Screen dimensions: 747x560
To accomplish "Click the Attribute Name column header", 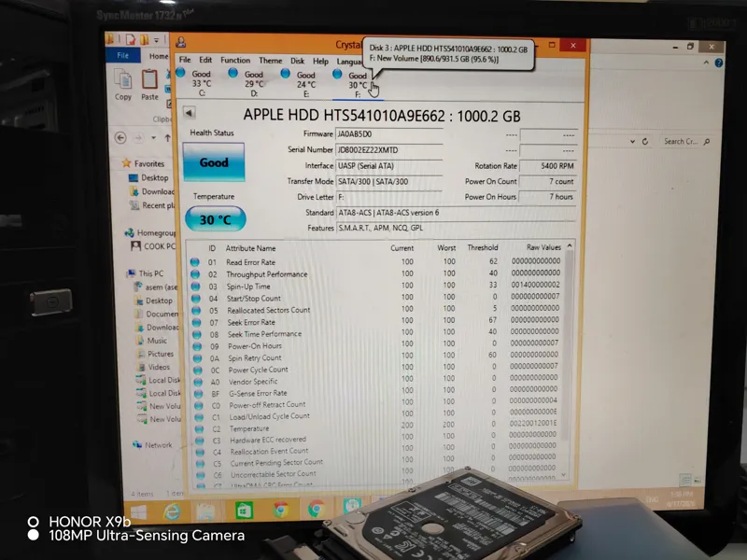I will coord(250,248).
